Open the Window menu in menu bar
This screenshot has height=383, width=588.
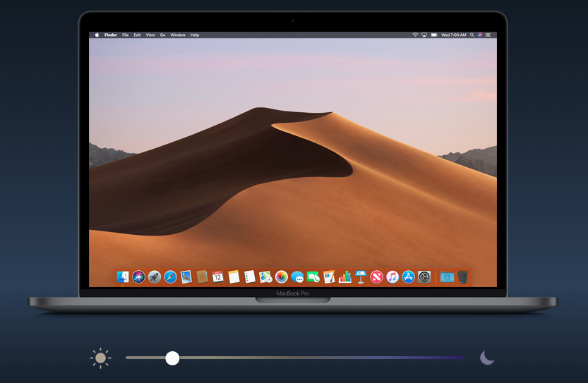[178, 35]
